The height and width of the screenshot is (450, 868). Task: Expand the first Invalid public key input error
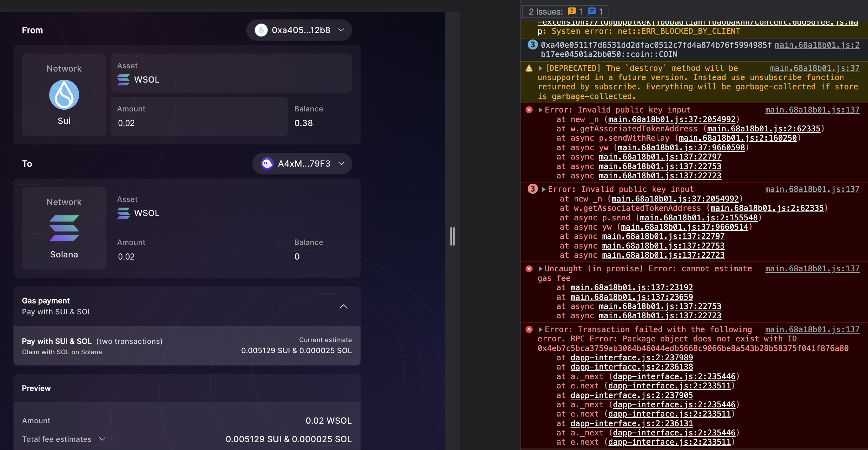click(540, 110)
